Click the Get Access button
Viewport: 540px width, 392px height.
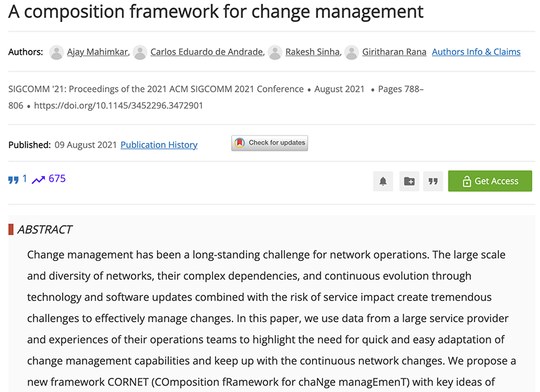click(x=490, y=181)
